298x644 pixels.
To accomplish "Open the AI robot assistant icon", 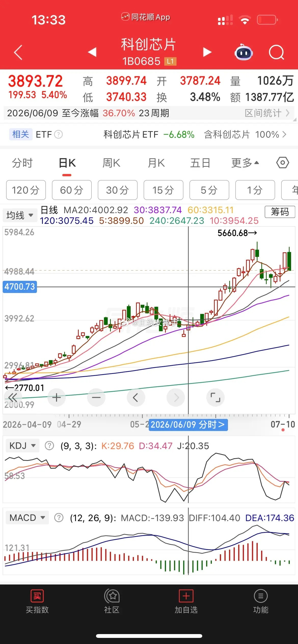I will click(x=243, y=52).
